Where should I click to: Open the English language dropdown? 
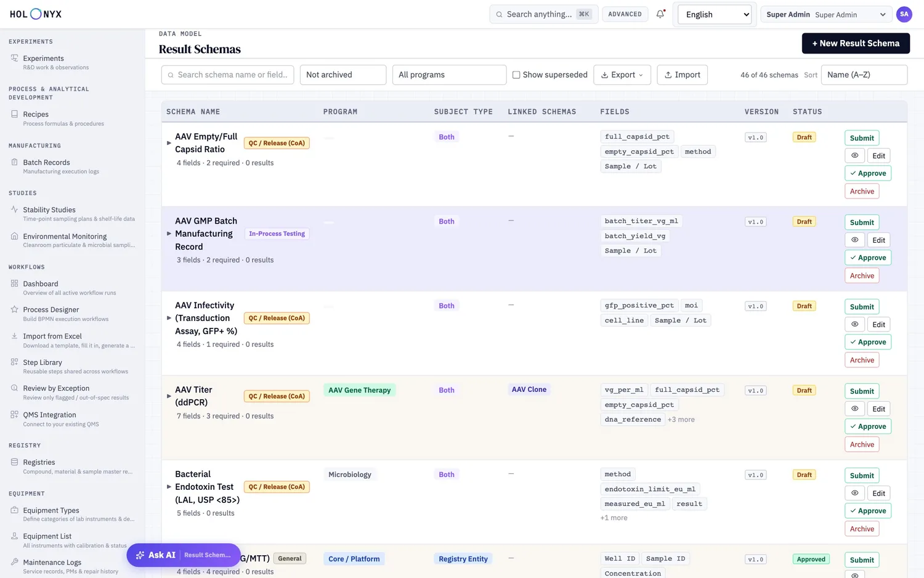click(x=715, y=14)
